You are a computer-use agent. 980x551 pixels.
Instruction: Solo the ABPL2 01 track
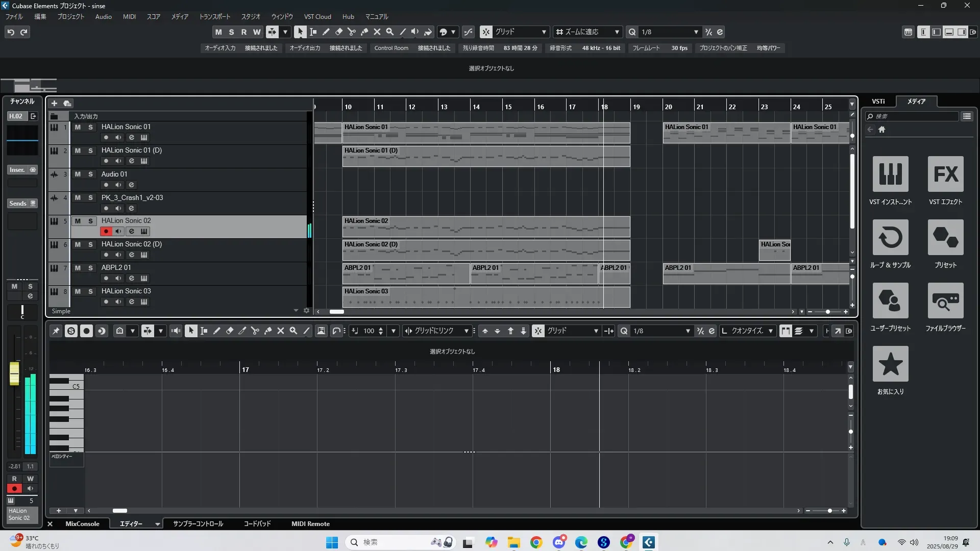coord(90,268)
